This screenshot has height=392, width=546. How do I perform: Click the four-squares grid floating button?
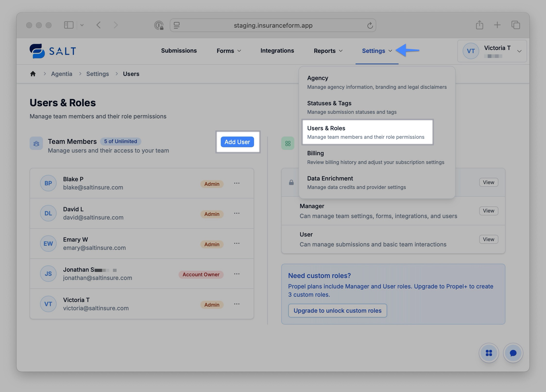click(x=488, y=353)
